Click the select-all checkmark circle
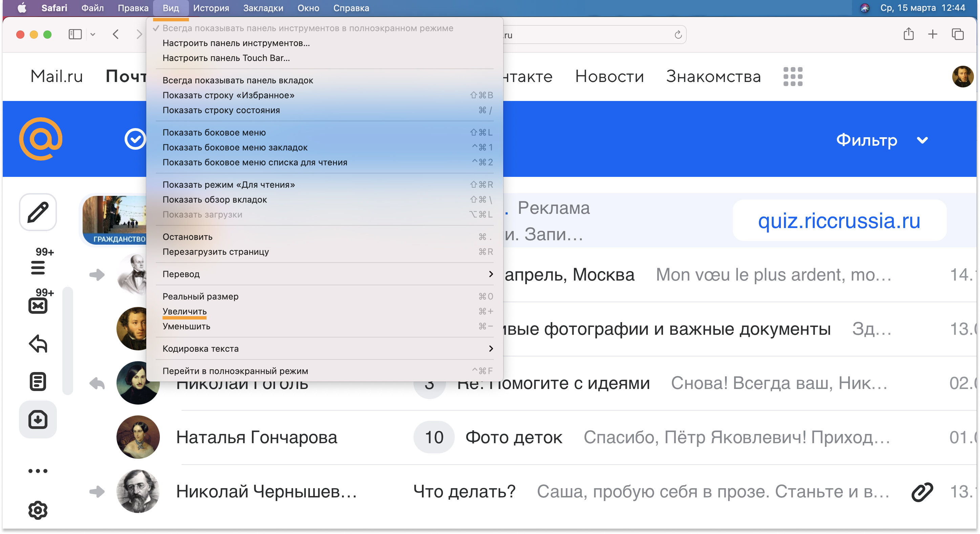 135,139
